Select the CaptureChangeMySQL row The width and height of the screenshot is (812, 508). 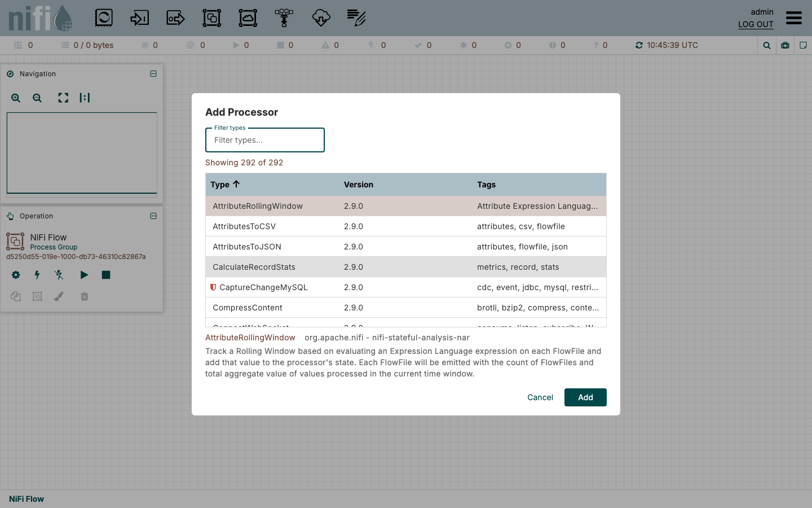point(406,287)
